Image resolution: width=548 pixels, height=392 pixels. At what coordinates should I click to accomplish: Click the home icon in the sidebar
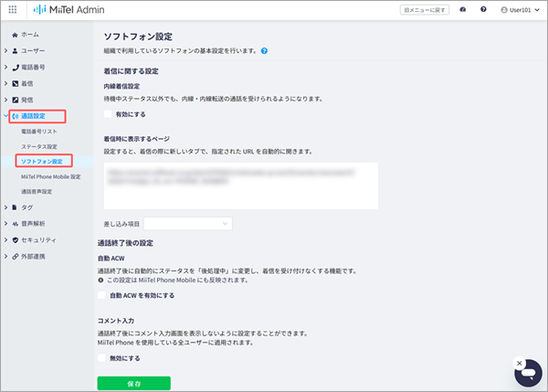[x=15, y=35]
